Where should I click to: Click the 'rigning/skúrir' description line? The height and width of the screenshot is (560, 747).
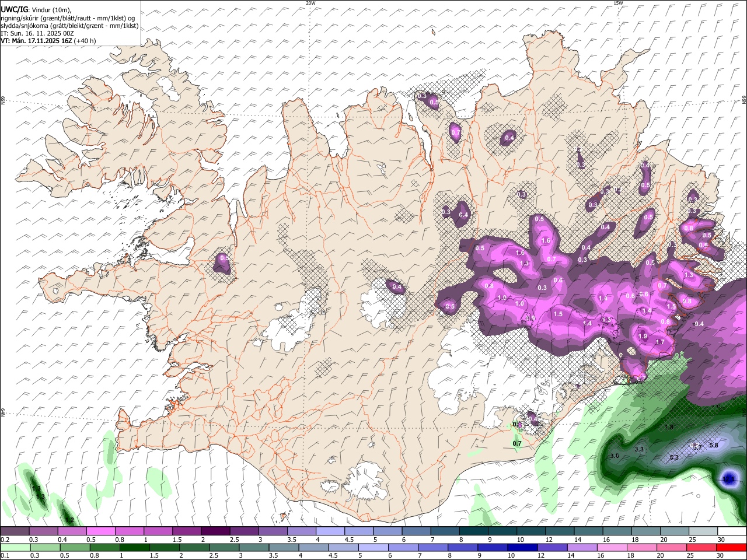(x=68, y=18)
